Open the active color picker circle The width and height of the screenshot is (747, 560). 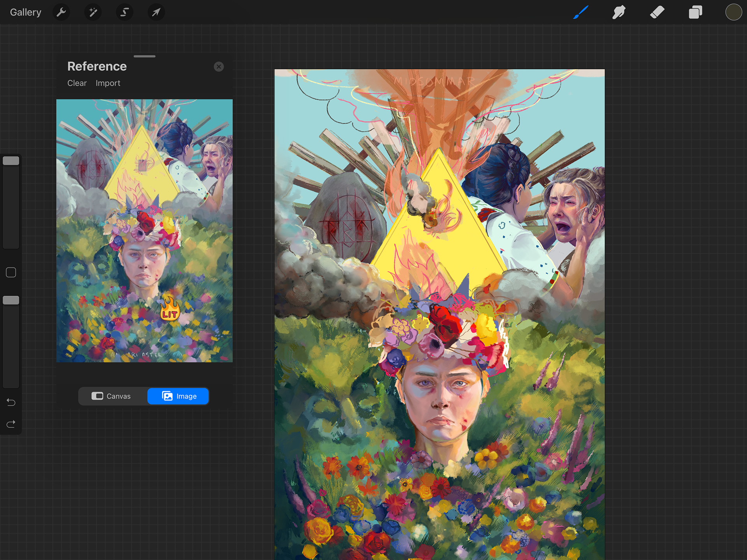733,12
